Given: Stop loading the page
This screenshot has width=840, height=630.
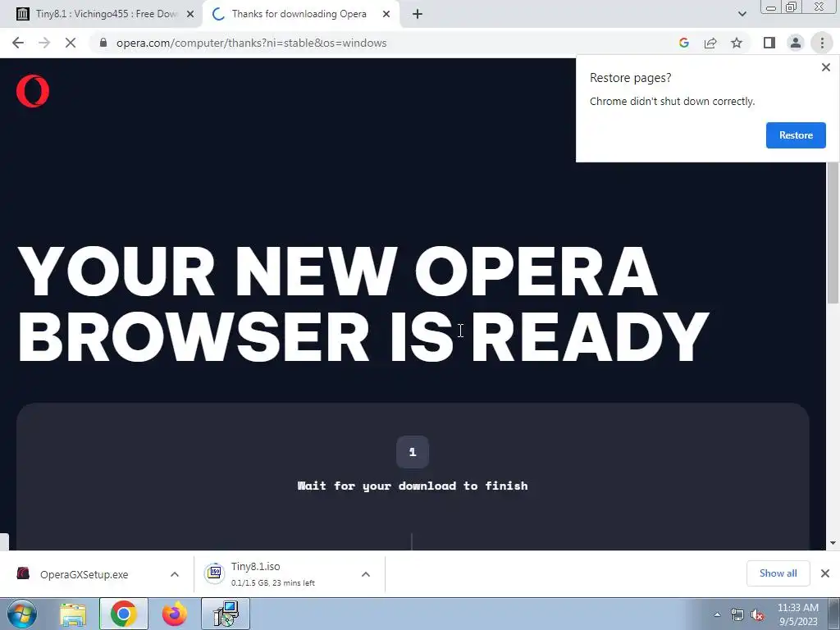Looking at the screenshot, I should click(x=71, y=43).
